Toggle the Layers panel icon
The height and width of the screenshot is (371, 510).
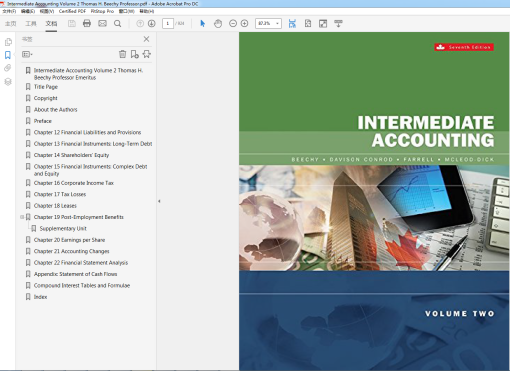(8, 82)
